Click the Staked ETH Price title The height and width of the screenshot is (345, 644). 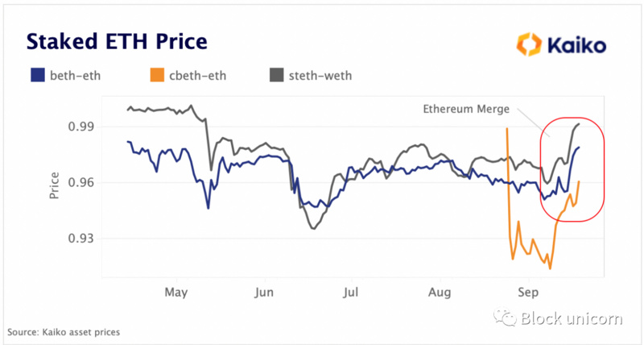(117, 42)
